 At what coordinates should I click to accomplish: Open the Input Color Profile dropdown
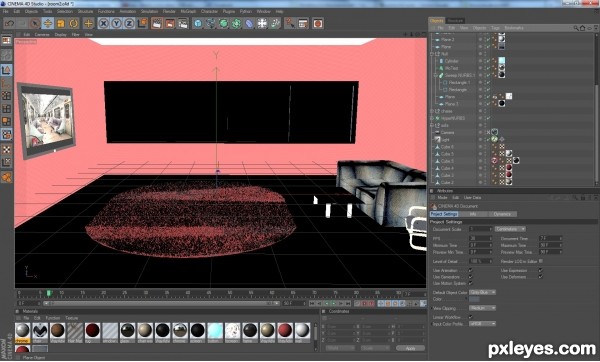tap(483, 324)
